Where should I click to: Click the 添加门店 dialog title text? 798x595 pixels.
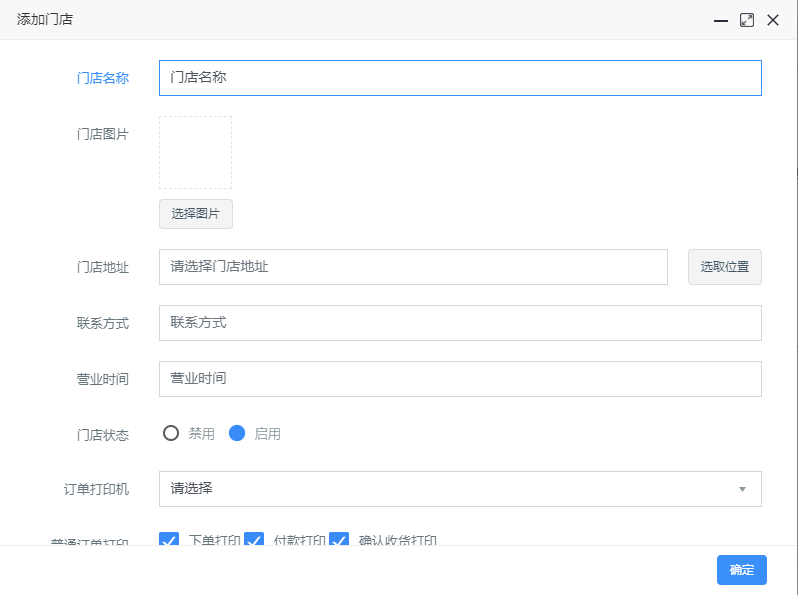(x=45, y=20)
